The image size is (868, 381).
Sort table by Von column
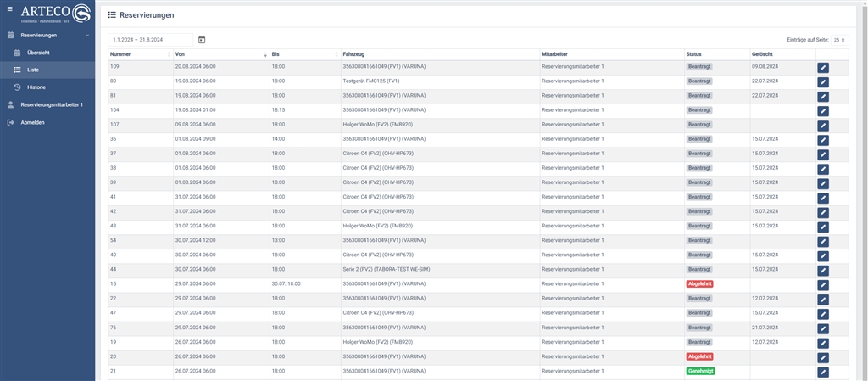coord(221,54)
